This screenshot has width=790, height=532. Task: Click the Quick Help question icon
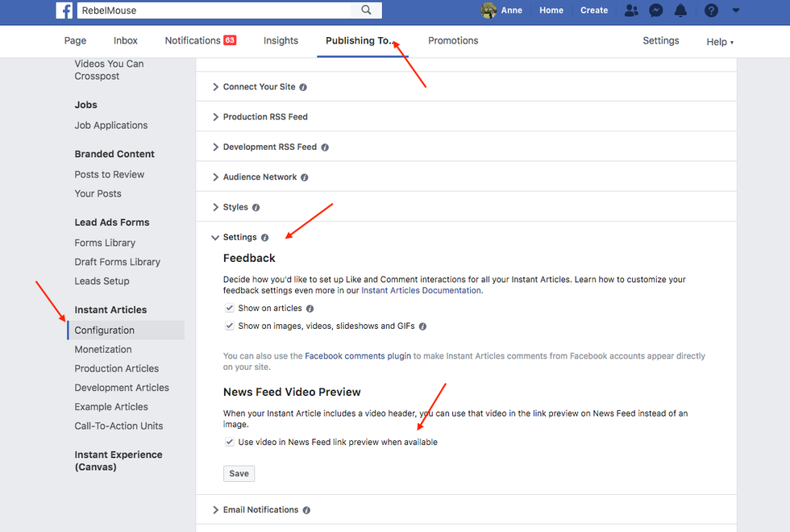[x=711, y=10]
